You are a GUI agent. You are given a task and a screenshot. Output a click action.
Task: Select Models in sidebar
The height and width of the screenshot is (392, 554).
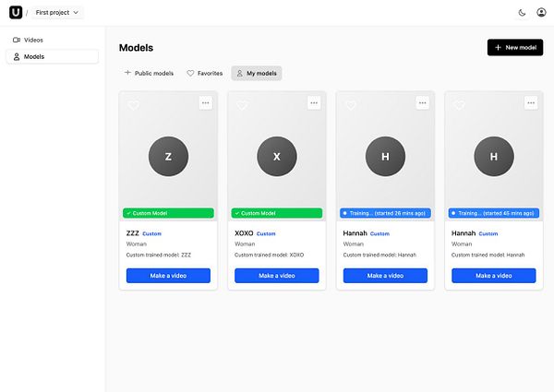click(53, 56)
